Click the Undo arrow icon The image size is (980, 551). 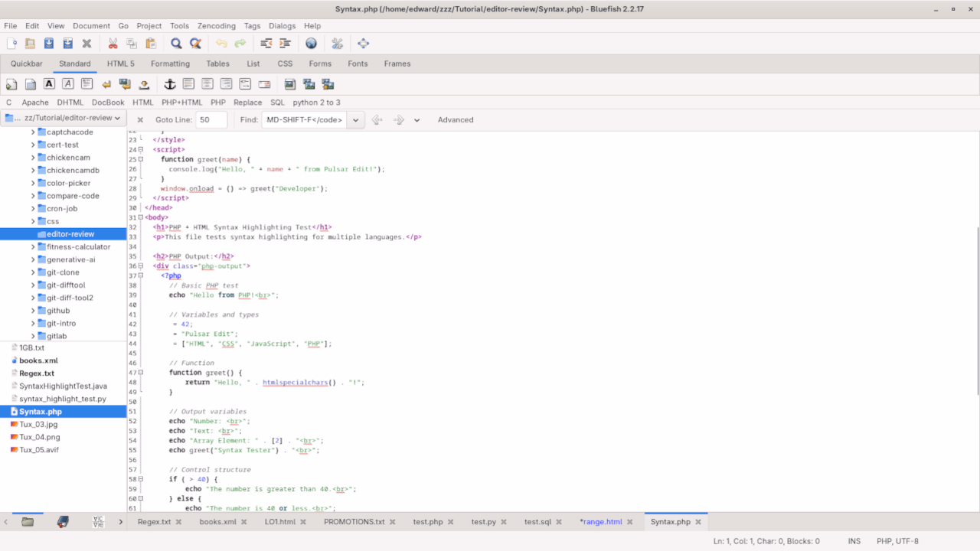[221, 44]
